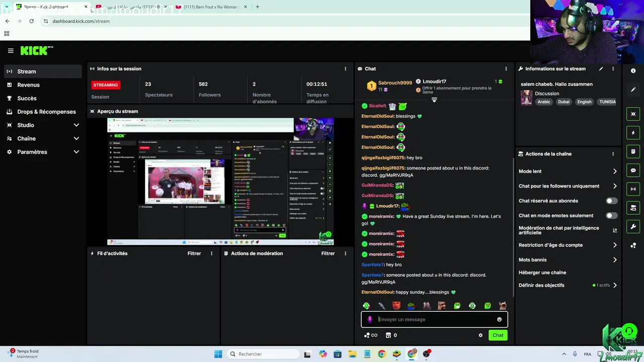
Task: Edit the stream information with the pencil icon
Action: click(x=601, y=69)
